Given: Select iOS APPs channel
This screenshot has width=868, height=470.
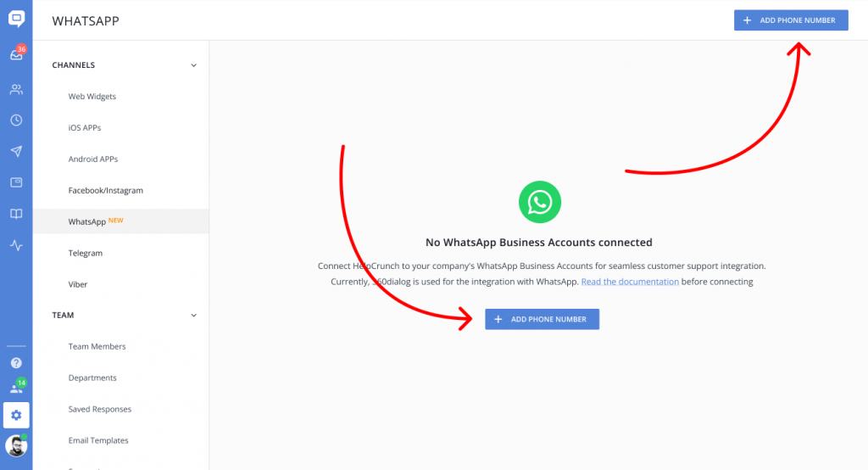Looking at the screenshot, I should [x=85, y=127].
